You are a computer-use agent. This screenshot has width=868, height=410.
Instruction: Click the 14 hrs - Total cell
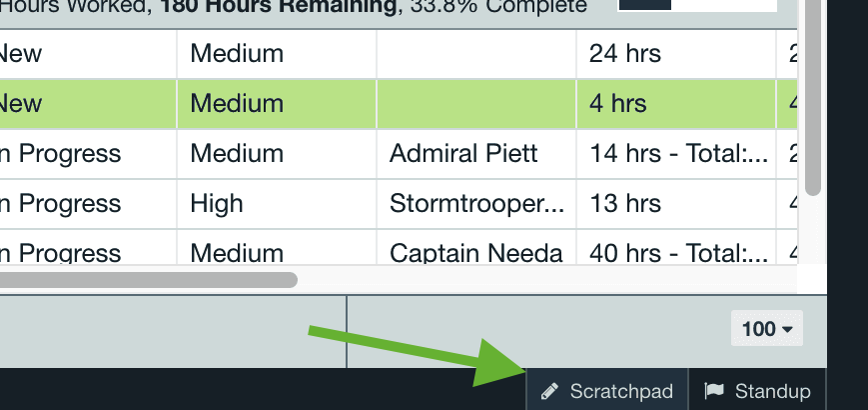coord(676,153)
